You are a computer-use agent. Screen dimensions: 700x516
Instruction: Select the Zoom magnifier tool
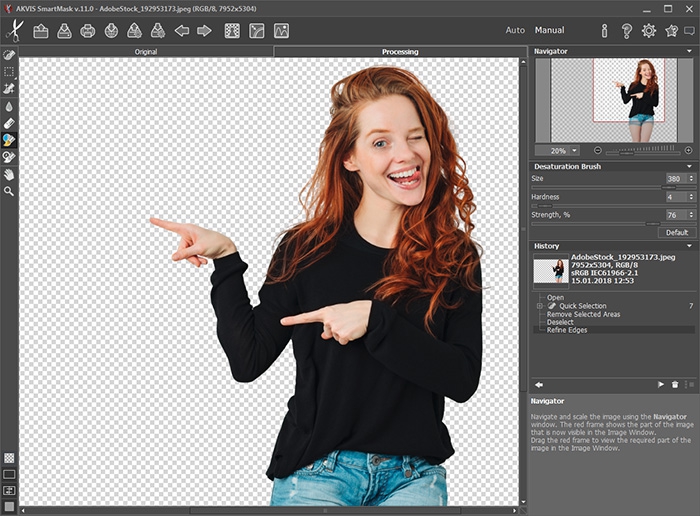(9, 190)
